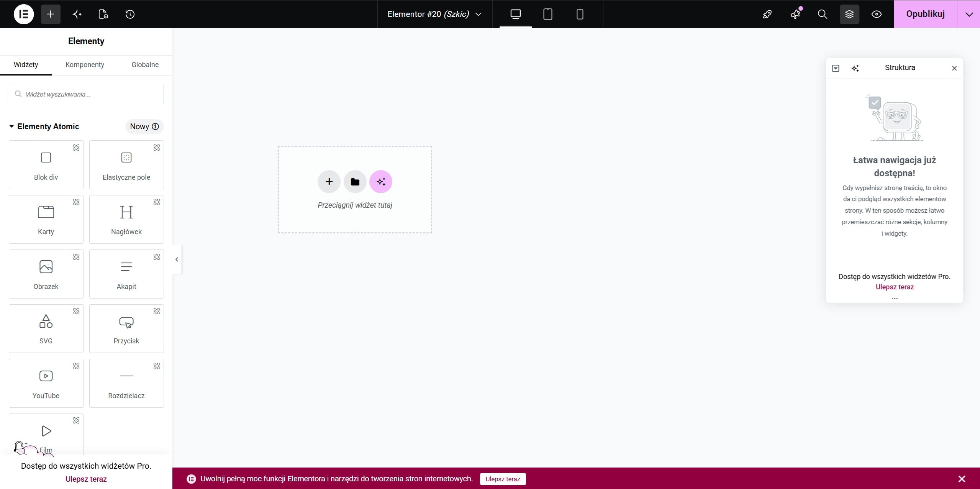Focus the widget search field
This screenshot has height=489, width=980.
coord(86,94)
